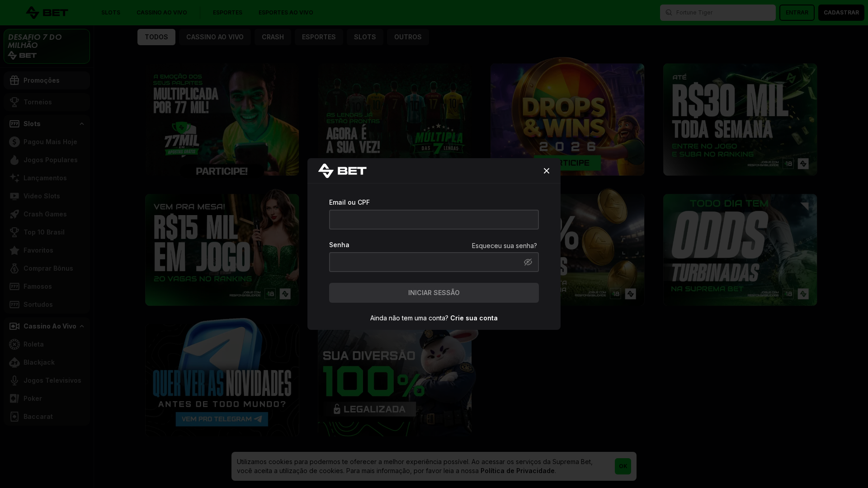Click the ENTRAR button
This screenshot has height=488, width=868.
[797, 13]
